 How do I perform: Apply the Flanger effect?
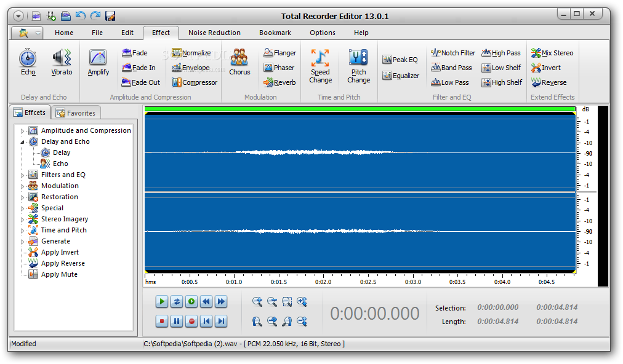pos(279,53)
